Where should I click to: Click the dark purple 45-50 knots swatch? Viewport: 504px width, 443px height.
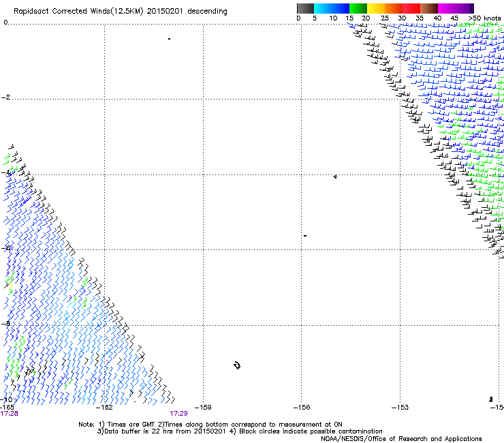pyautogui.click(x=464, y=8)
